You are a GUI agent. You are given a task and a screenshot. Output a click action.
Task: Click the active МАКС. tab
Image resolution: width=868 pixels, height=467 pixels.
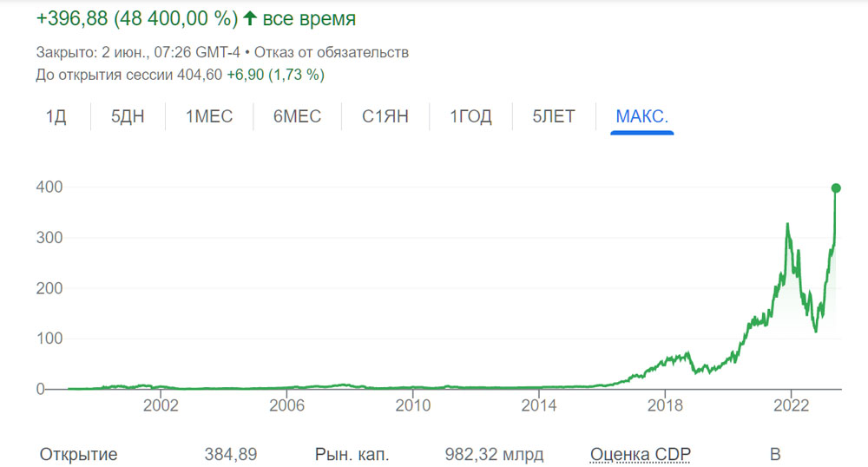(x=642, y=116)
